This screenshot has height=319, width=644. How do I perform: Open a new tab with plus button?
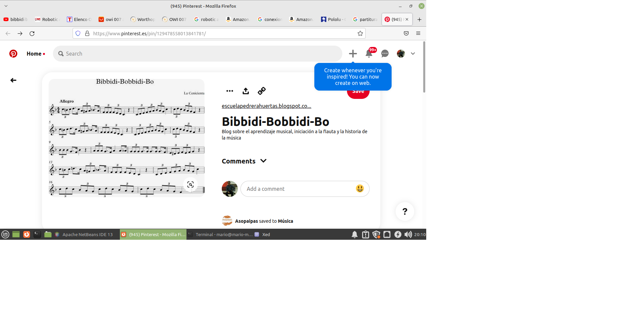point(420,19)
